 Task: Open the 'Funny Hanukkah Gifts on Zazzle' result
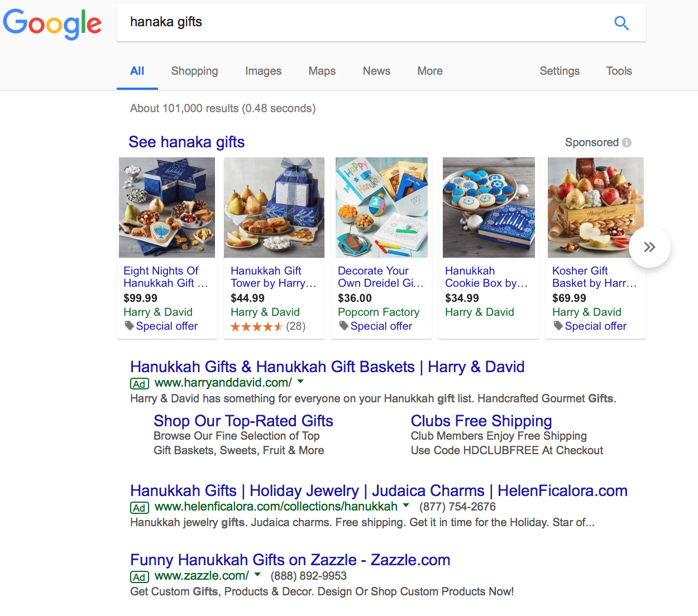[x=290, y=560]
